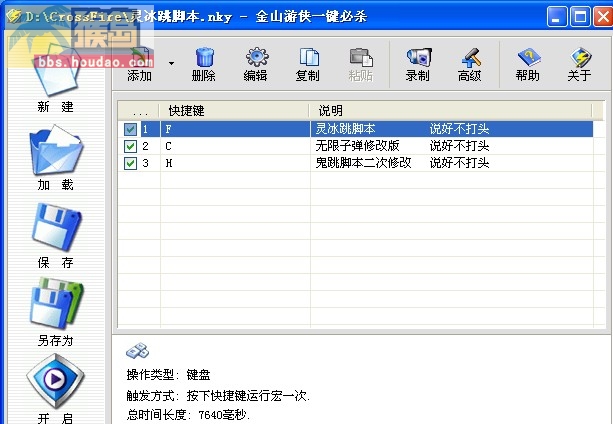The image size is (613, 424).
Task: Uncheck the checkbox for row 3
Action: pyautogui.click(x=130, y=163)
